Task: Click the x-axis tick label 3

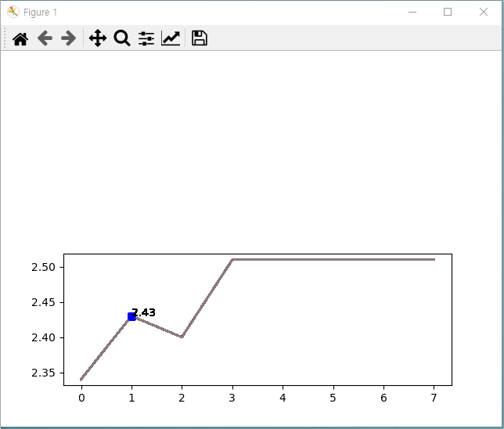Action: click(232, 398)
